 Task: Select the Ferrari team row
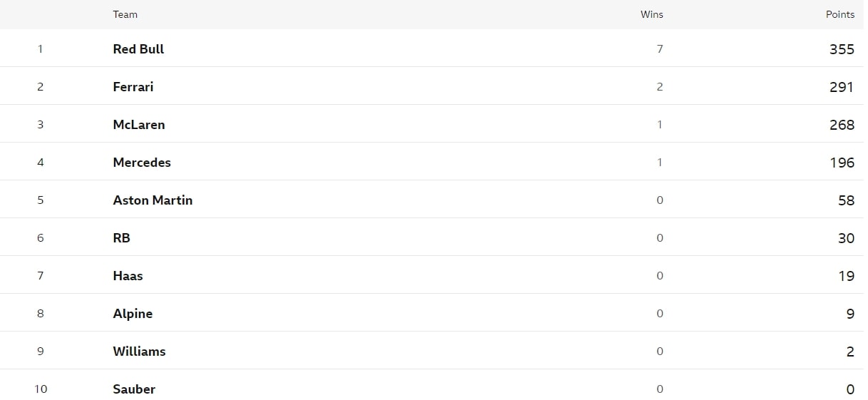[x=434, y=86]
